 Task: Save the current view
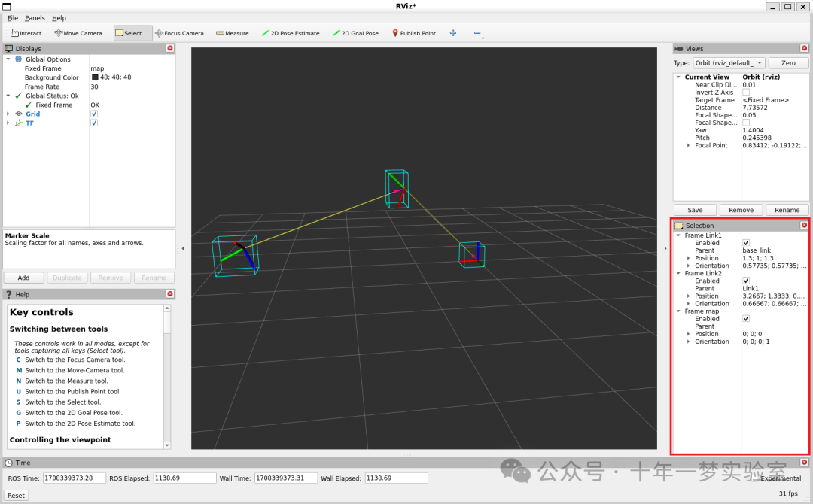(x=695, y=210)
